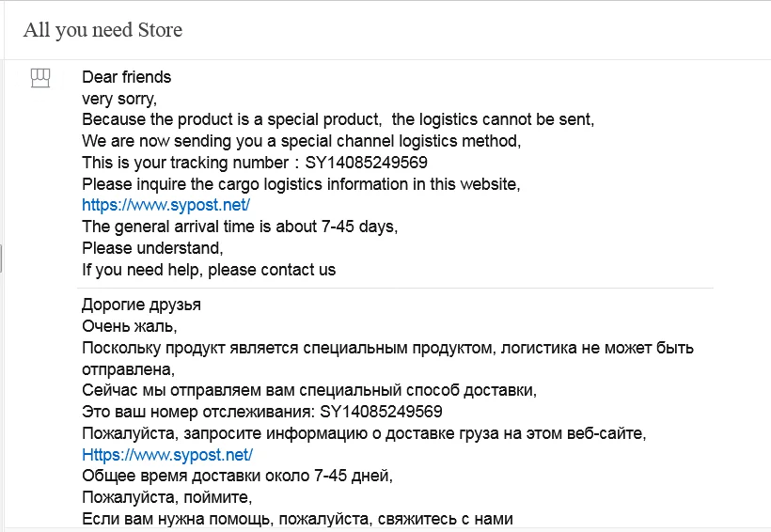Screen dimensions: 771x532
Task: Click the 'Общее время доставки около 7-45 дней' line
Action: click(238, 476)
